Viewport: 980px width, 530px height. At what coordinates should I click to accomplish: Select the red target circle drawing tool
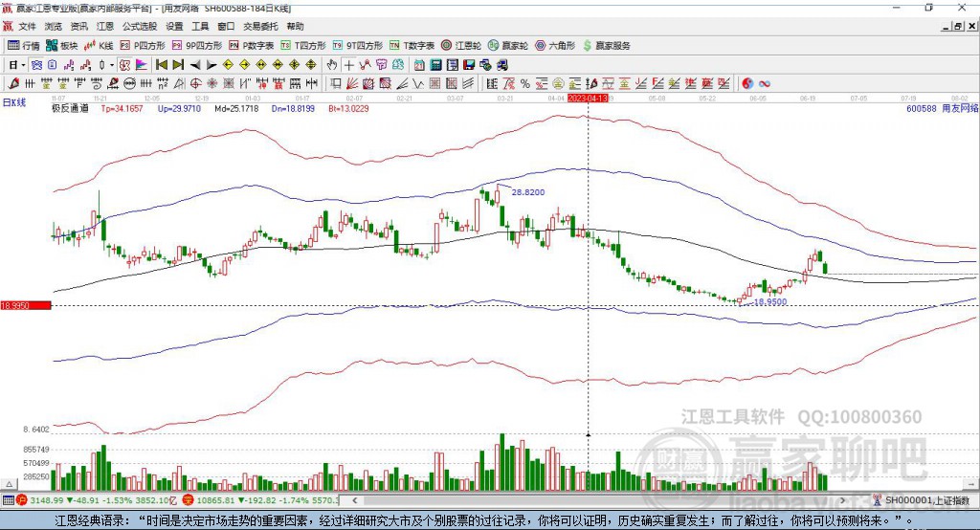click(x=195, y=84)
